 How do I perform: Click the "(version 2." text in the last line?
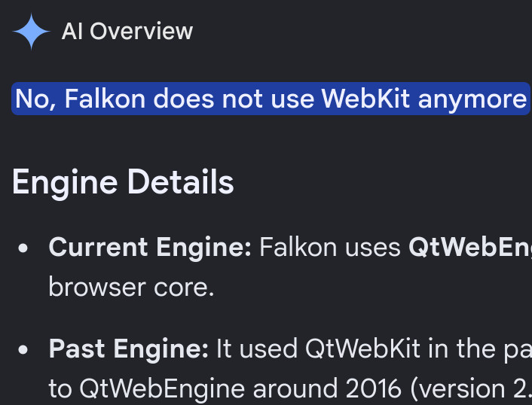(471, 389)
